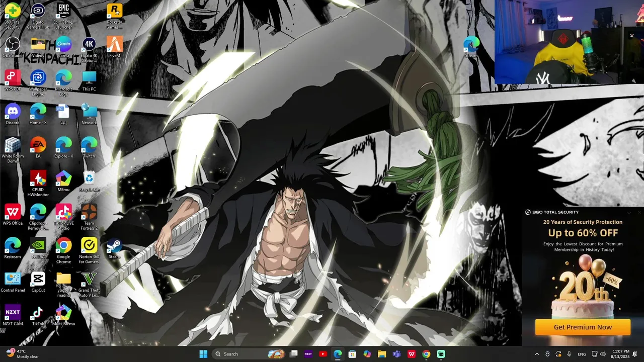The height and width of the screenshot is (362, 644).
Task: Open Microsoft Store from the taskbar
Action: point(352,354)
